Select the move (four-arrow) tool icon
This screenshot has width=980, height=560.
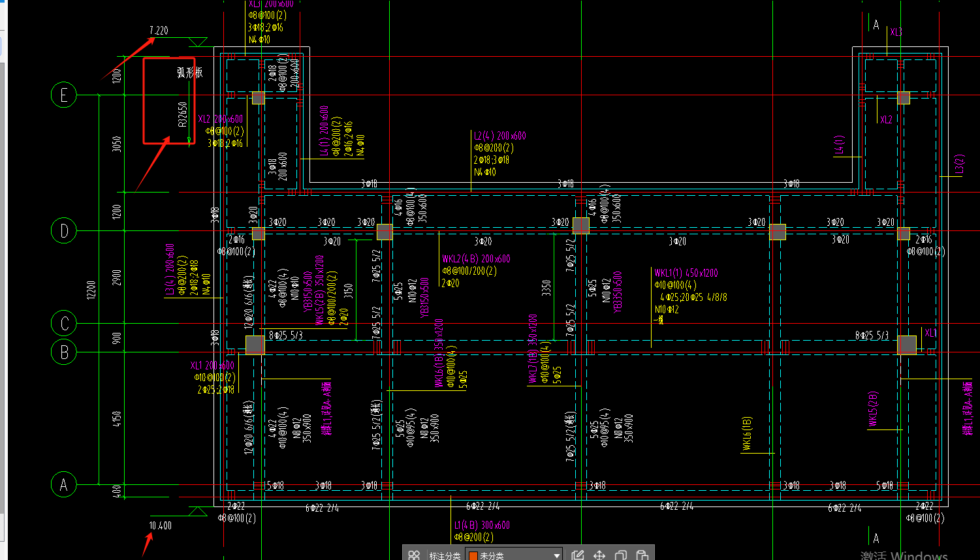click(599, 555)
